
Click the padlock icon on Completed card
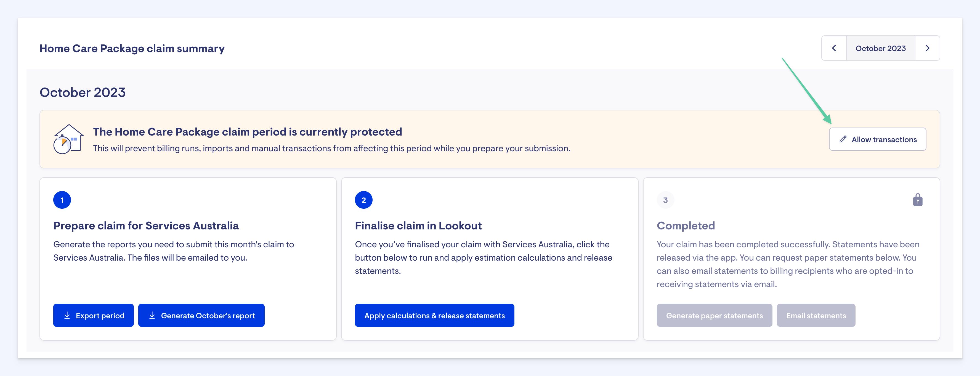(x=918, y=200)
